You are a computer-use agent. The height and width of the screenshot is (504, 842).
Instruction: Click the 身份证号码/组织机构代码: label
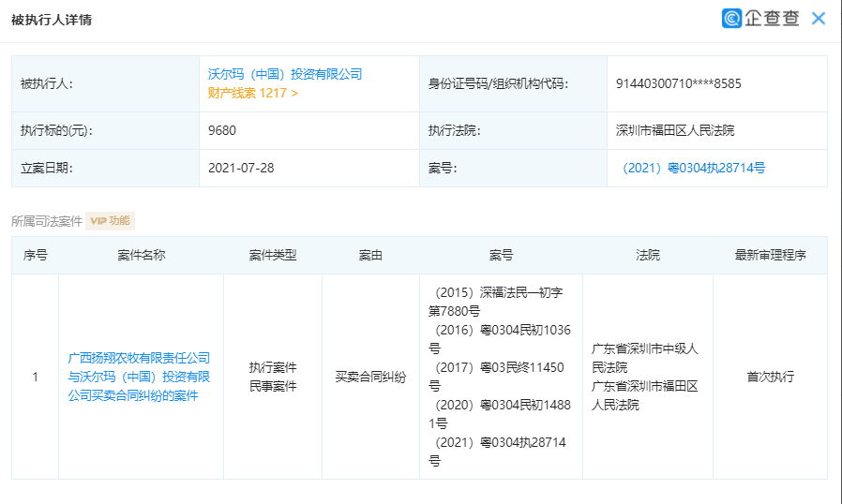point(498,83)
